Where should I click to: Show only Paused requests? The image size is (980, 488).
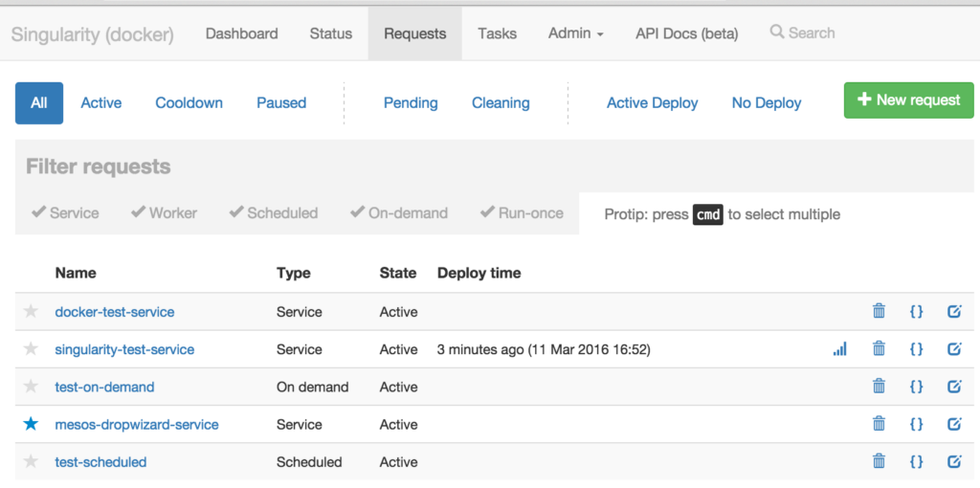pos(281,102)
